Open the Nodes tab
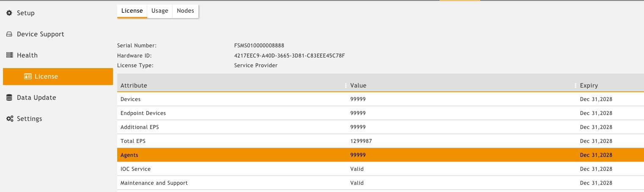 185,11
